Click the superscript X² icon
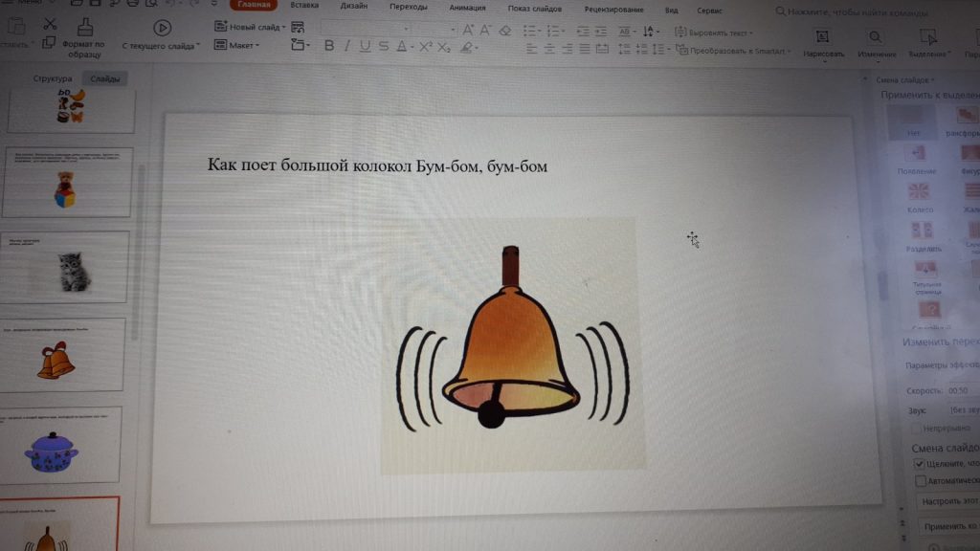980x551 pixels. point(426,46)
